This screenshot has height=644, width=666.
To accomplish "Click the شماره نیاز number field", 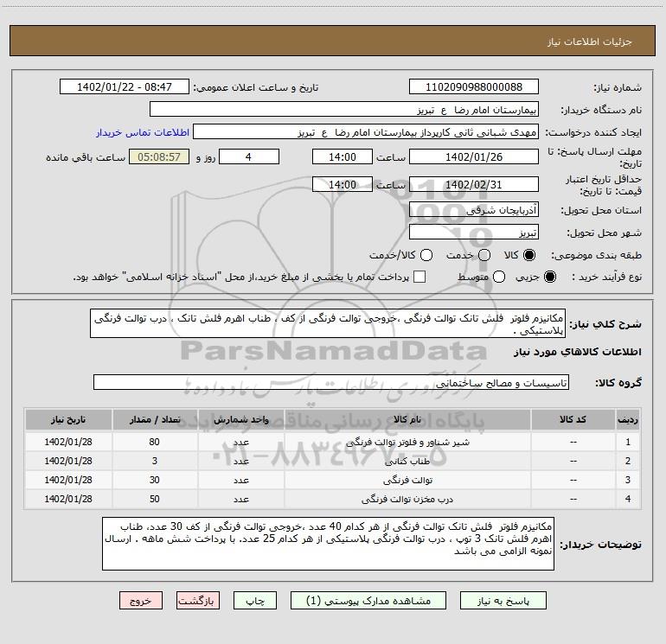I will click(x=474, y=86).
